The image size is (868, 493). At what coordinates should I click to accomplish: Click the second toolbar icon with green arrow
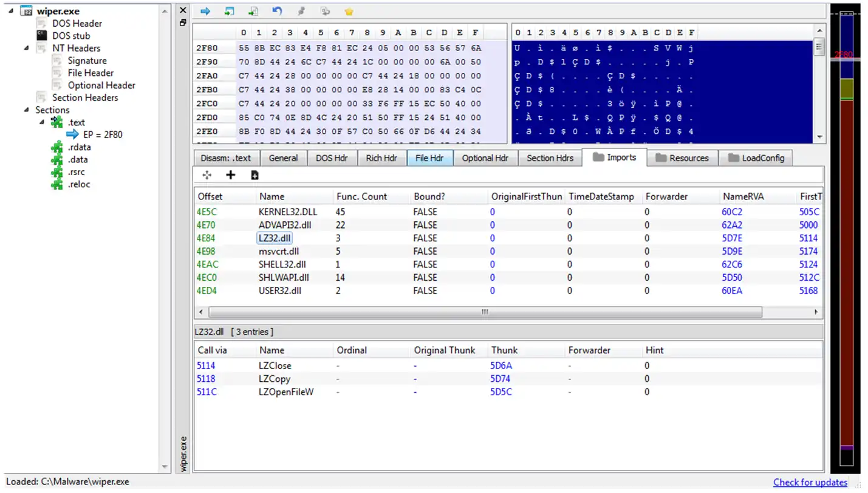click(229, 11)
